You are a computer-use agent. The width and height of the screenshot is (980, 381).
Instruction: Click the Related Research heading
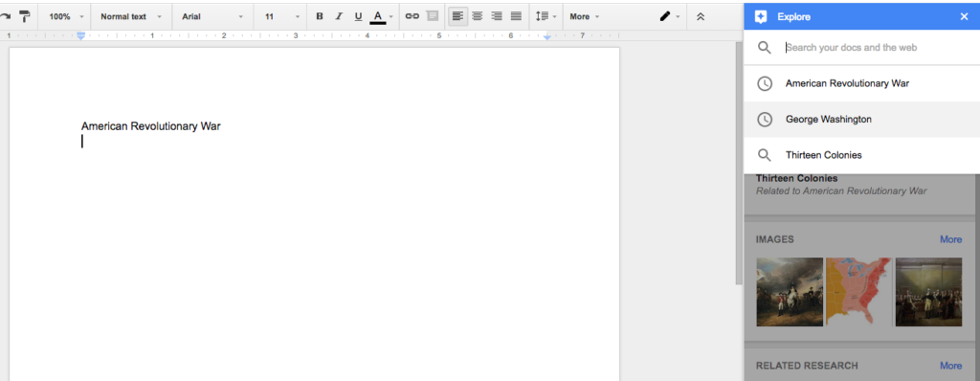(x=807, y=366)
